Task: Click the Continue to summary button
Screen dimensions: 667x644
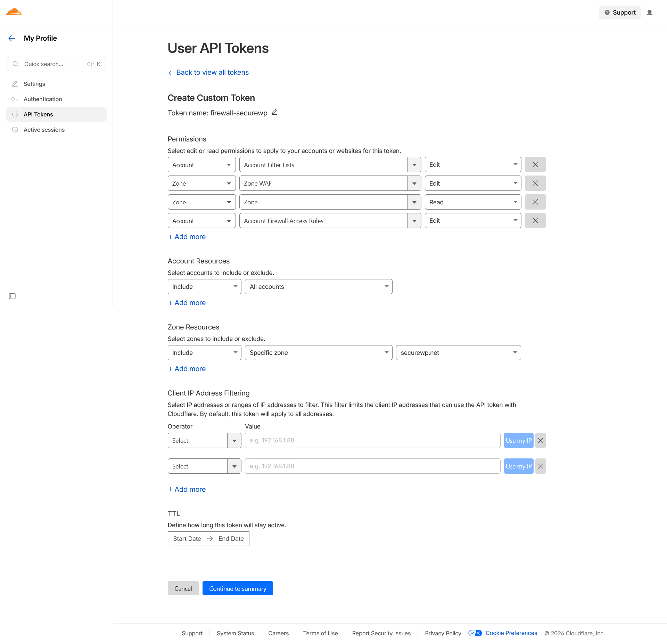Action: 238,588
